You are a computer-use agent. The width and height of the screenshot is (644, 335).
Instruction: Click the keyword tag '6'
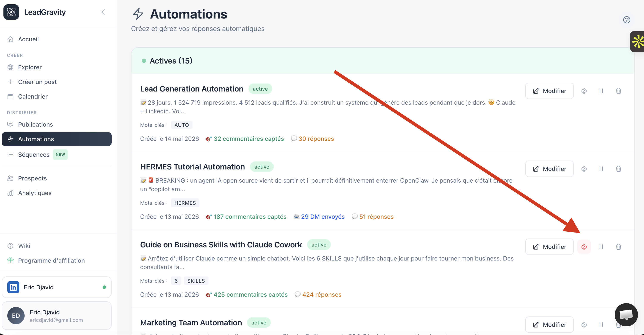coord(176,281)
